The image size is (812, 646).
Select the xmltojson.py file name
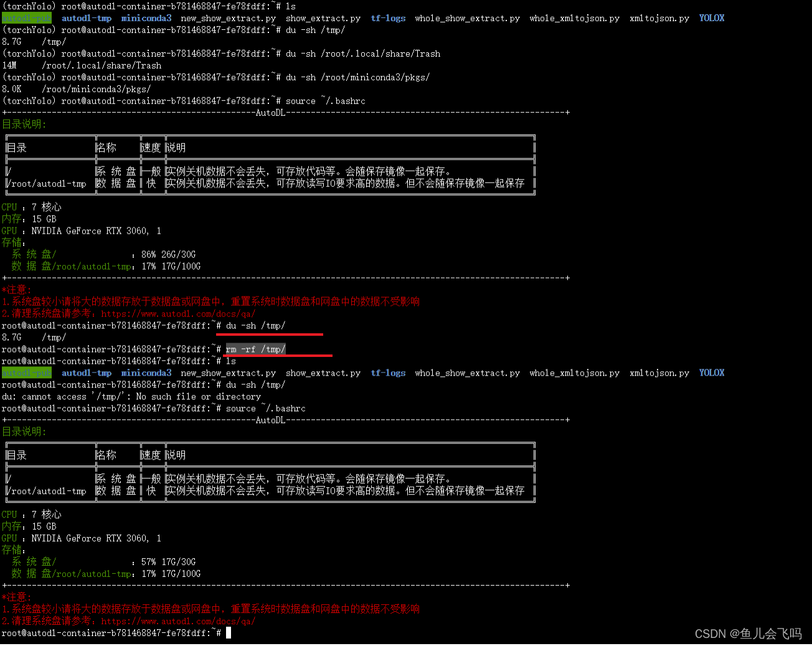tap(659, 18)
